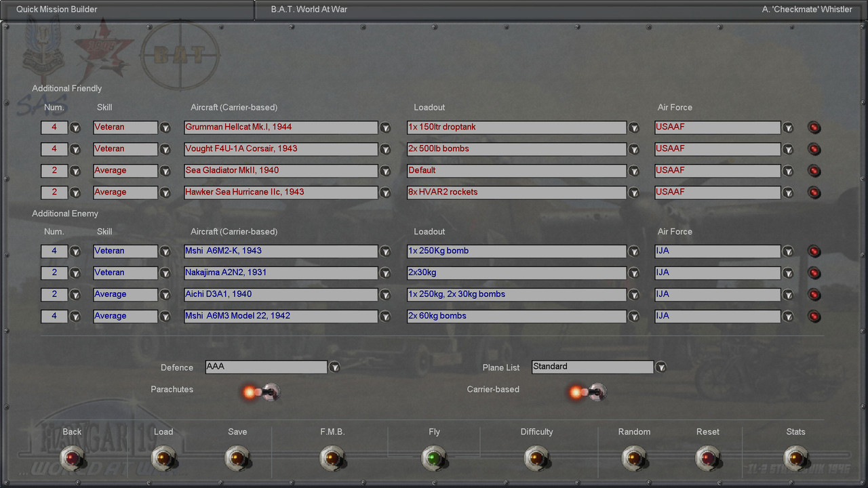Click the red Reset lamp button
868x488 pixels.
[x=707, y=458]
